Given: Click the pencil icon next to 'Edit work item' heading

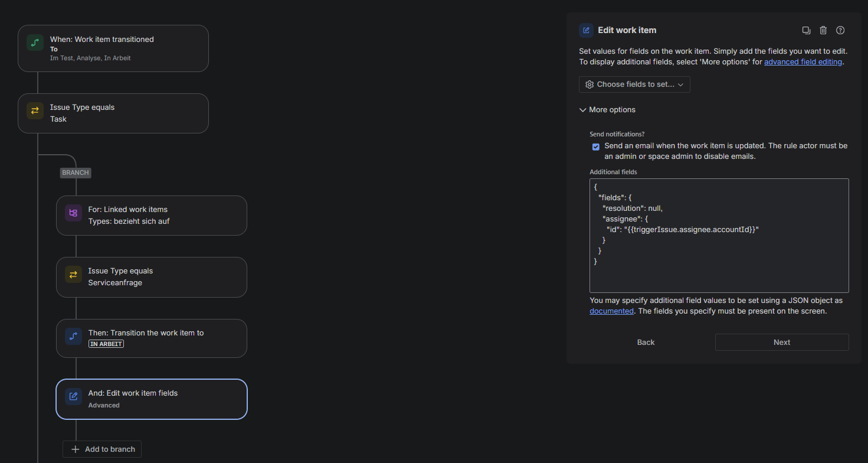Looking at the screenshot, I should [x=586, y=30].
